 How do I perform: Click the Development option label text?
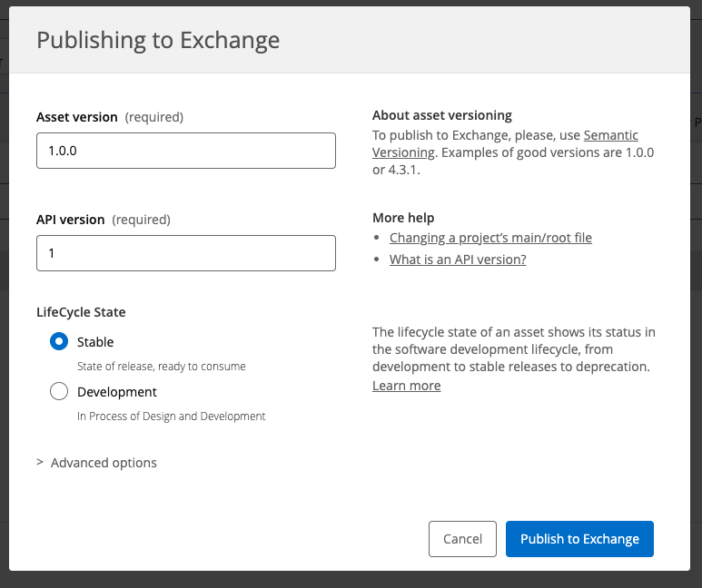(x=117, y=392)
